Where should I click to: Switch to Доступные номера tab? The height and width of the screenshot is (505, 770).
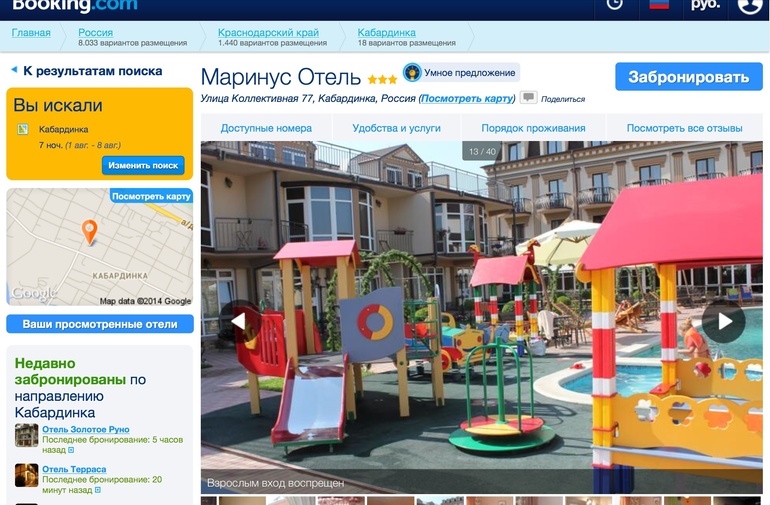266,128
